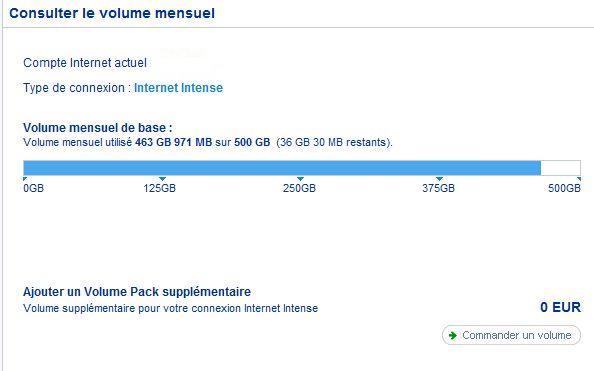Click the 500GB marker at bar end
This screenshot has width=594, height=371.
[x=579, y=178]
